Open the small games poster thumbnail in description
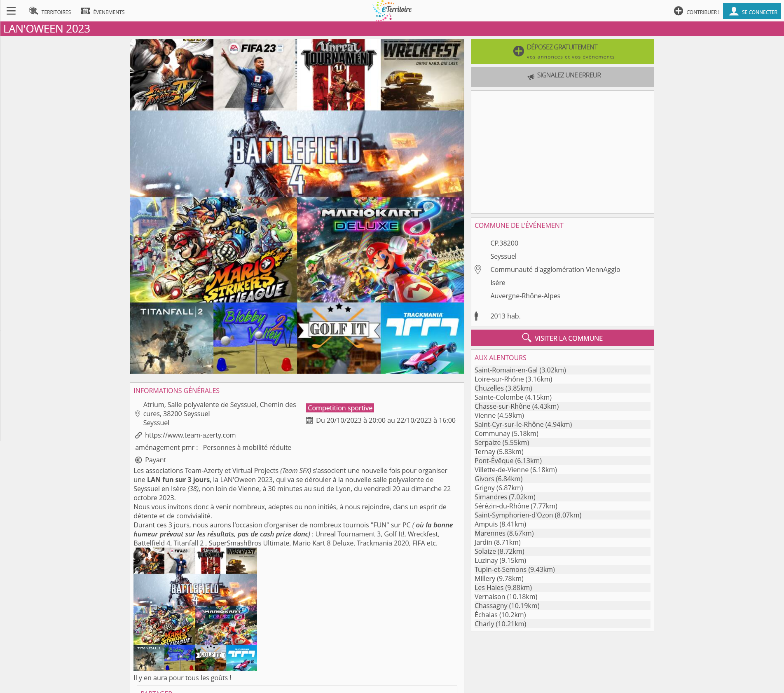This screenshot has height=693, width=784. 195,609
